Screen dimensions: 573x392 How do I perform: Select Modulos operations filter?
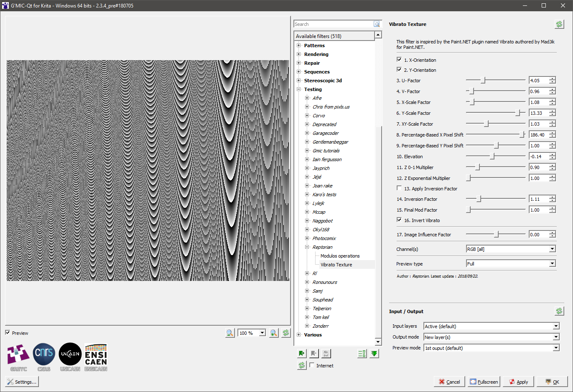tap(340, 256)
